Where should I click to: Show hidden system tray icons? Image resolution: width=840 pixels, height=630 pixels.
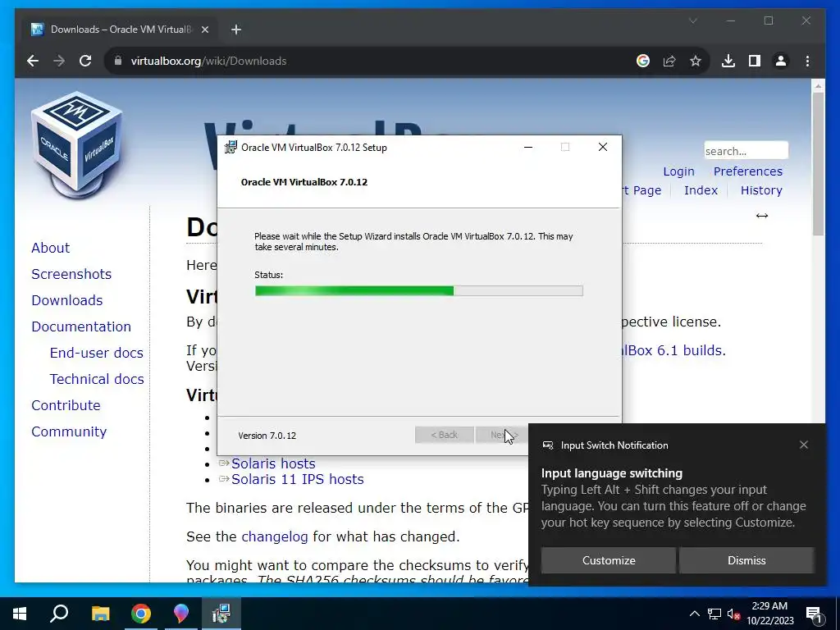(x=694, y=614)
